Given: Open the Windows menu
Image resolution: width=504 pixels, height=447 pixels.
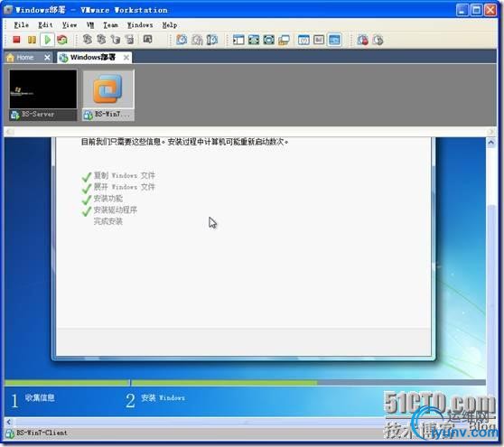Looking at the screenshot, I should click(140, 24).
